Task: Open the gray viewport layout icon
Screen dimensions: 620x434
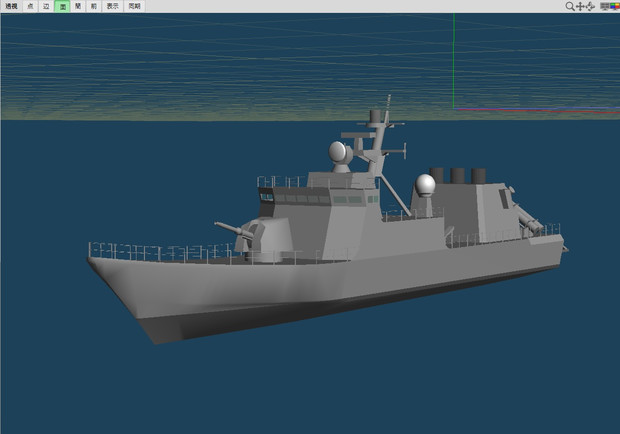Action: (x=604, y=6)
